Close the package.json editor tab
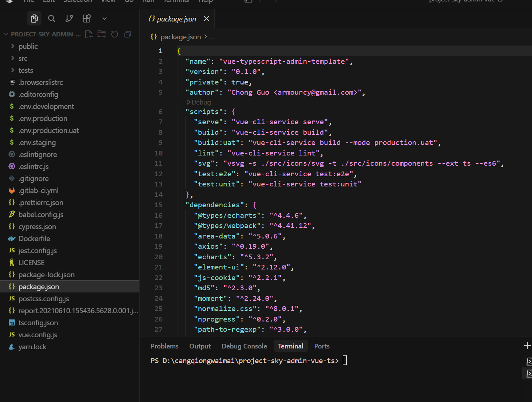Screen dimensions: 532x402 click(x=206, y=19)
